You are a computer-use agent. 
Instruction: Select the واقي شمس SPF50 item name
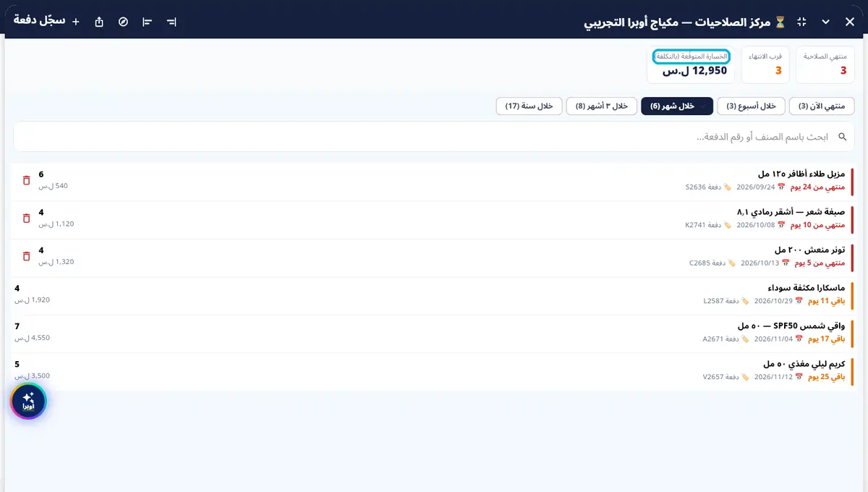point(791,326)
